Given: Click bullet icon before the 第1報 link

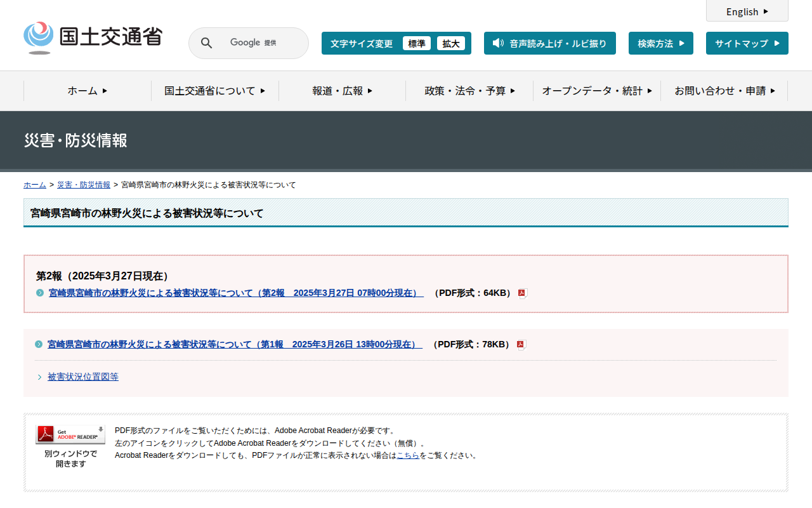Looking at the screenshot, I should (39, 344).
